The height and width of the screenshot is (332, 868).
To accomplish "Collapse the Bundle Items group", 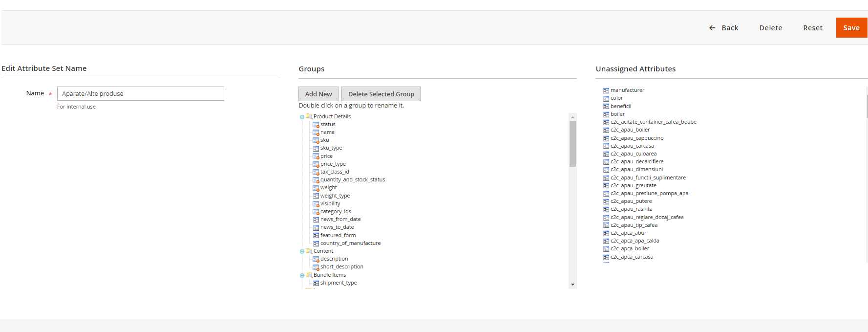I will tap(302, 275).
